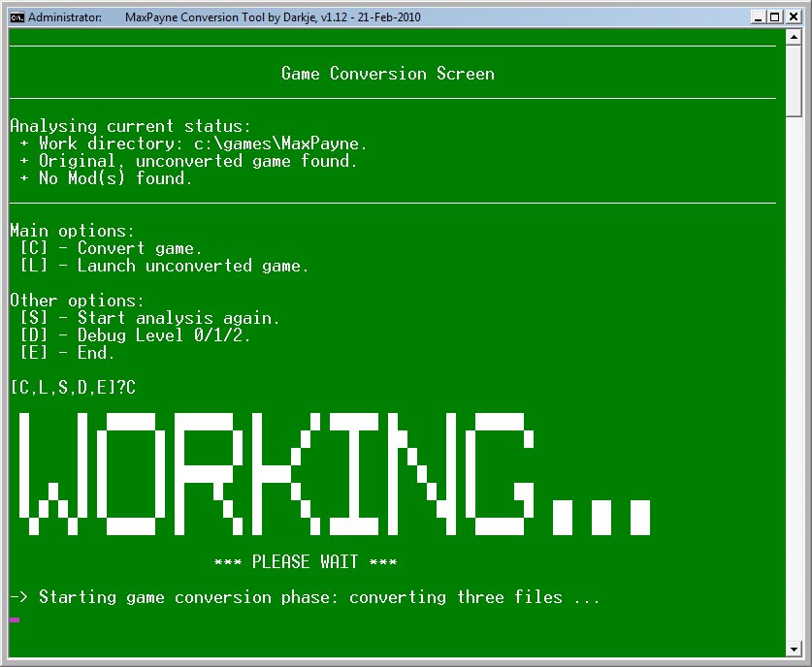This screenshot has width=812, height=667.
Task: Click the '*** PLEASE WAIT ***' text
Action: [306, 562]
